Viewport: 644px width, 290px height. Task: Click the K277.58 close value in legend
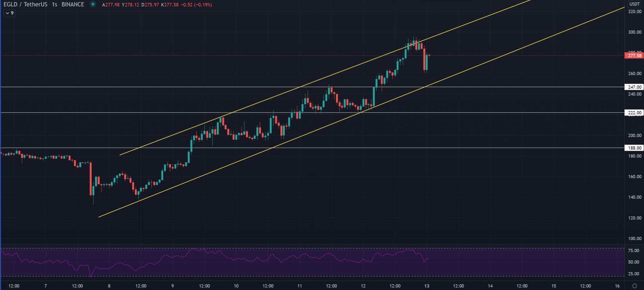[170, 5]
